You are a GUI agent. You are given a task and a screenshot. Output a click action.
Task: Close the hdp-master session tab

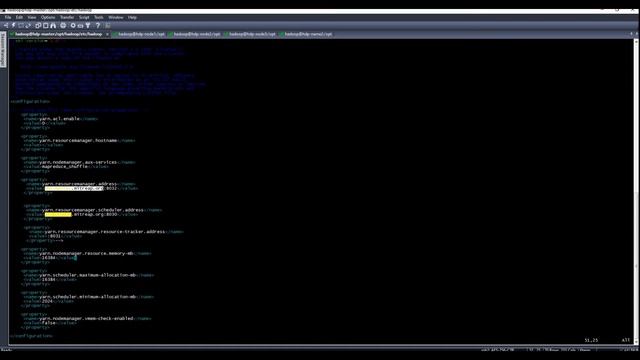(x=107, y=34)
